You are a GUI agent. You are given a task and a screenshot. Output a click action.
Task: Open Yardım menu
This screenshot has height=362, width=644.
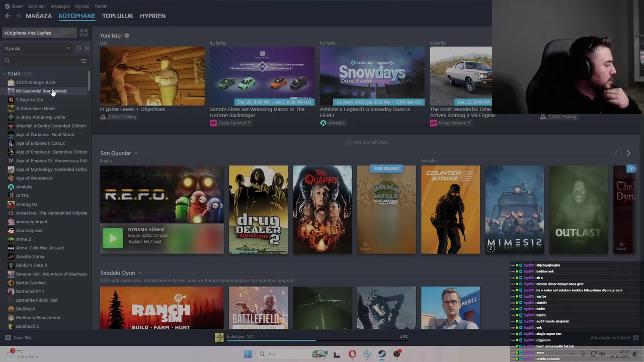101,6
